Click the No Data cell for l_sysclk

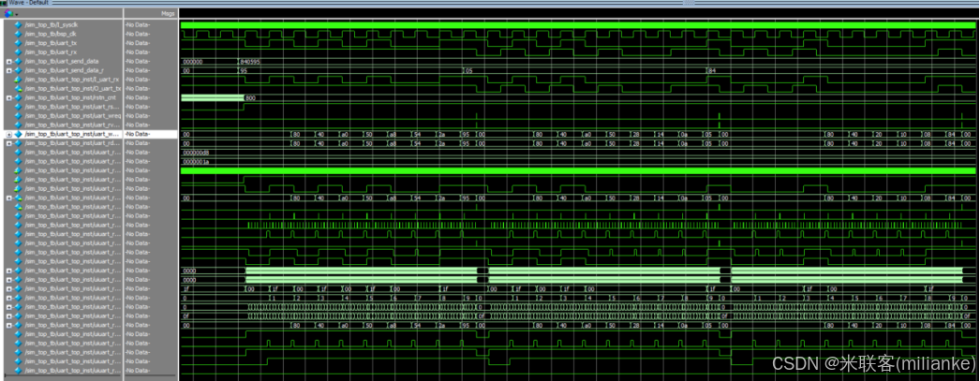138,25
